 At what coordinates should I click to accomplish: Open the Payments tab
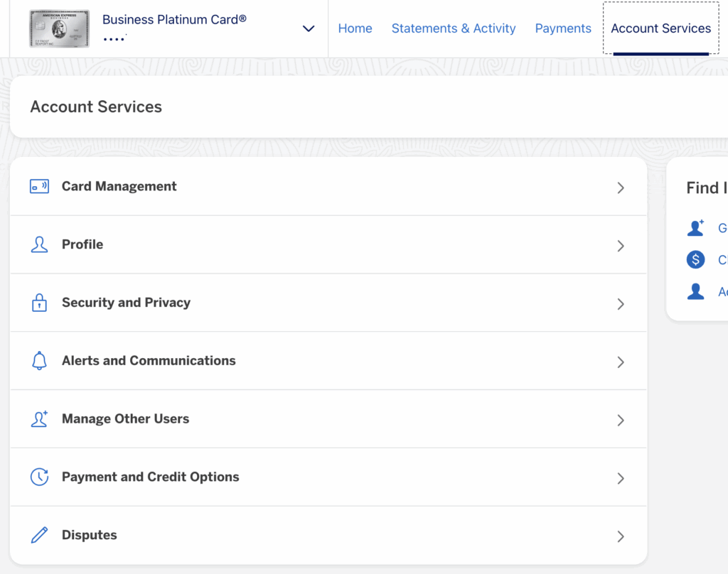pos(563,28)
